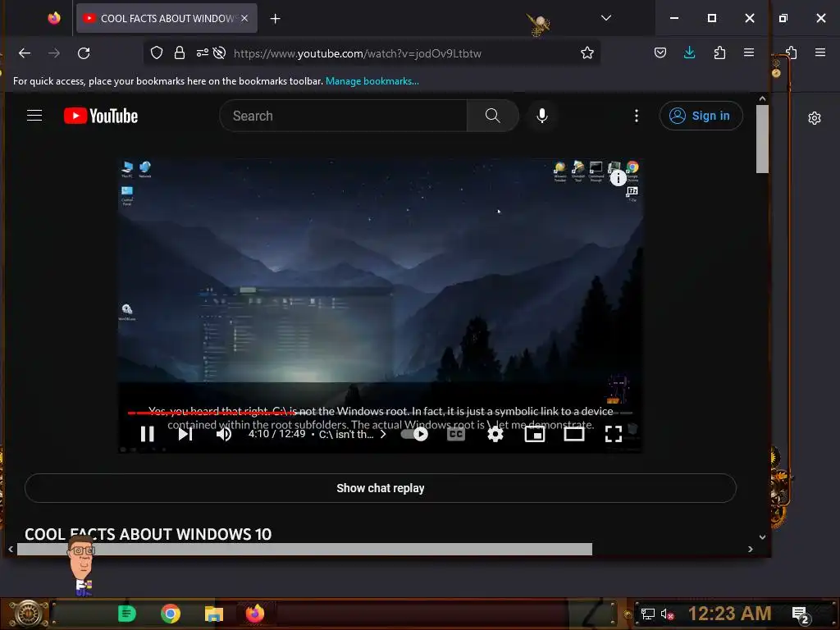The image size is (840, 630).
Task: Click the Firefox icon left of the tab
Action: pos(54,18)
